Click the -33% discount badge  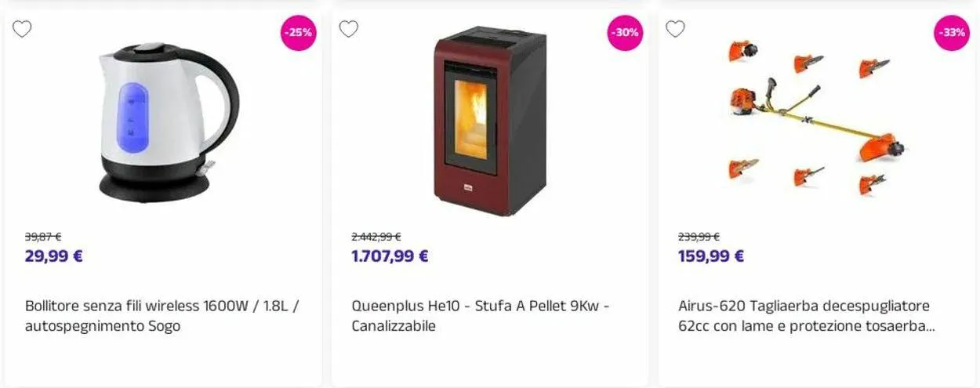(952, 33)
